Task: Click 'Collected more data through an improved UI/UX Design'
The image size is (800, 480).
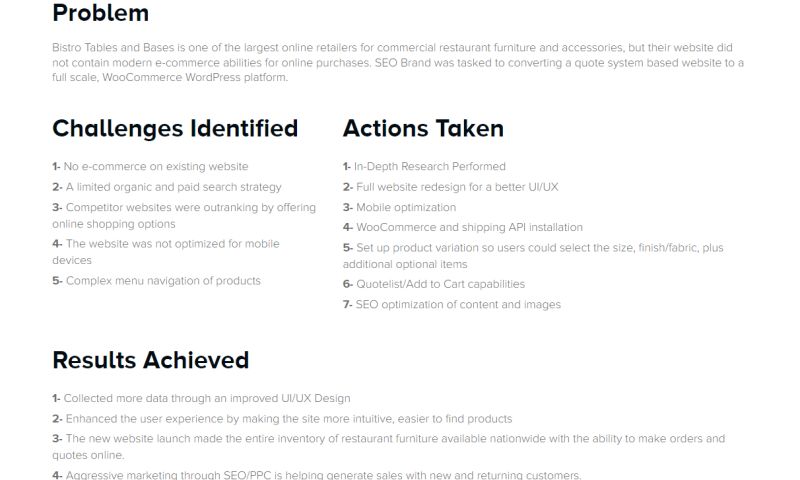Action: pos(201,398)
